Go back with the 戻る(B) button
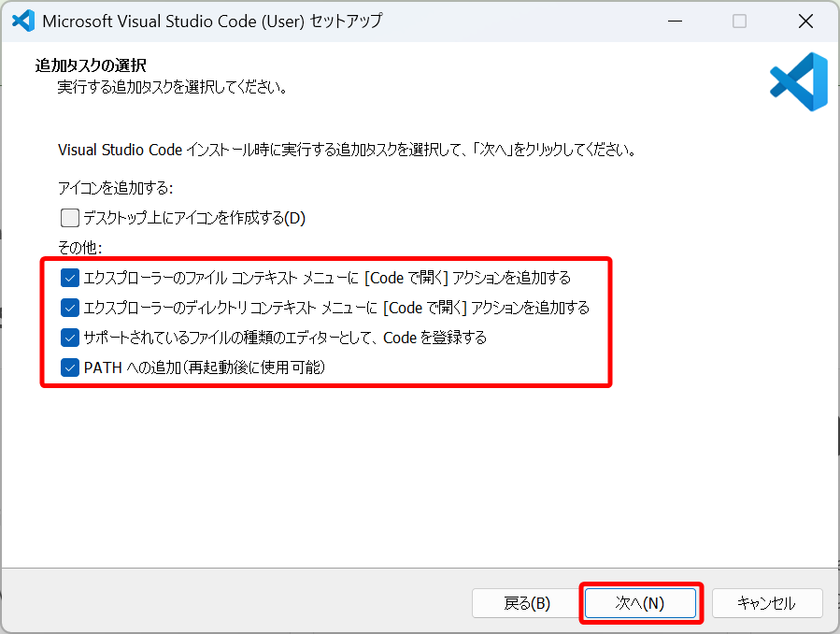 pyautogui.click(x=527, y=603)
